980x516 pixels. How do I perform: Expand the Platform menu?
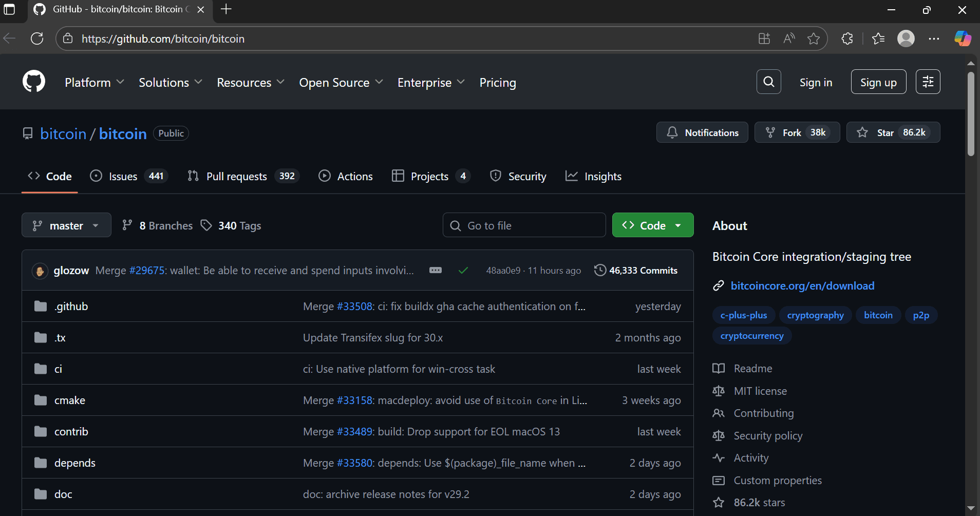[x=95, y=83]
